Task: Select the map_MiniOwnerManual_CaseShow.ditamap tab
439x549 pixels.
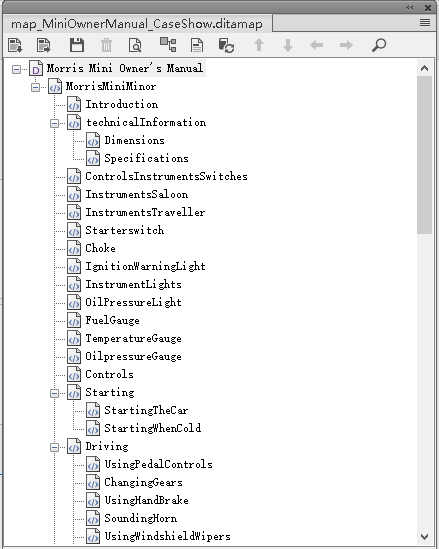Action: pos(137,24)
